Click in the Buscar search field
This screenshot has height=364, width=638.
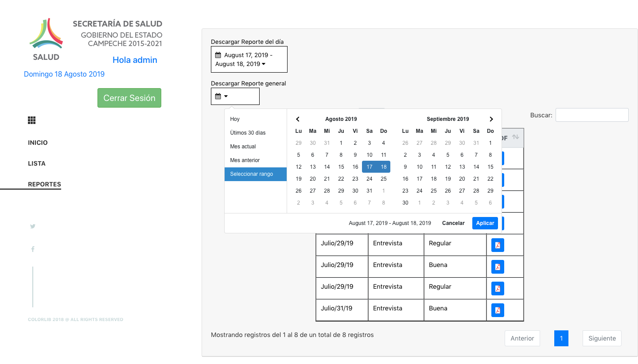(x=591, y=115)
